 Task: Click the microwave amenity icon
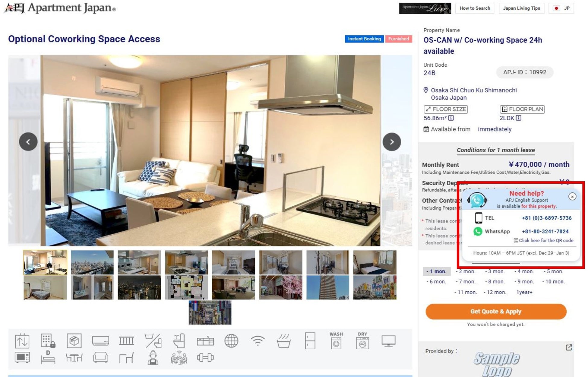[x=22, y=358]
